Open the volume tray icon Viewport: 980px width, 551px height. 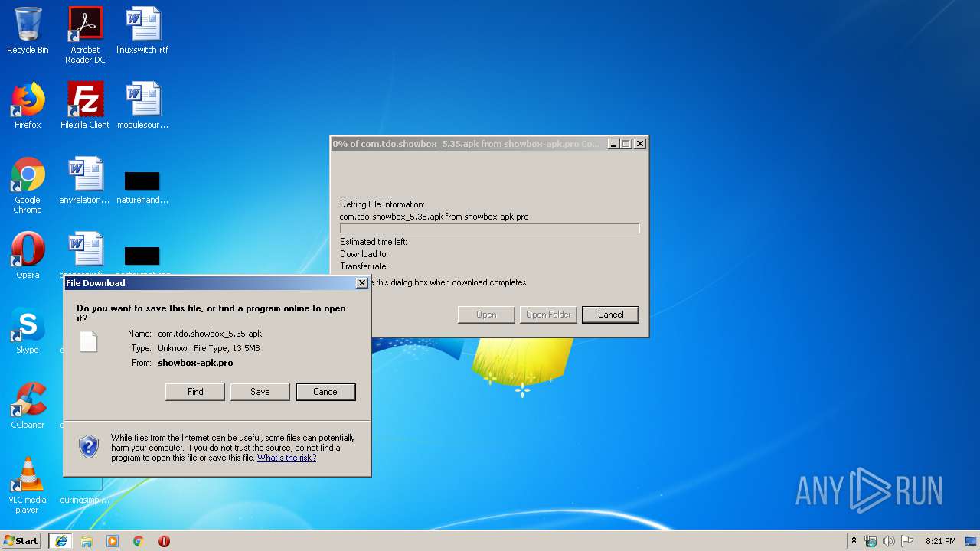pos(889,541)
